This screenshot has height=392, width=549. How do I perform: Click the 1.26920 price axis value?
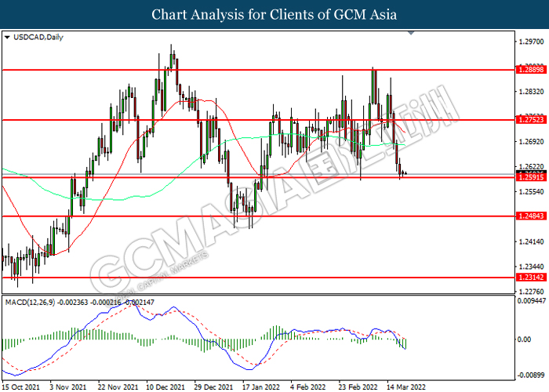tap(532, 142)
